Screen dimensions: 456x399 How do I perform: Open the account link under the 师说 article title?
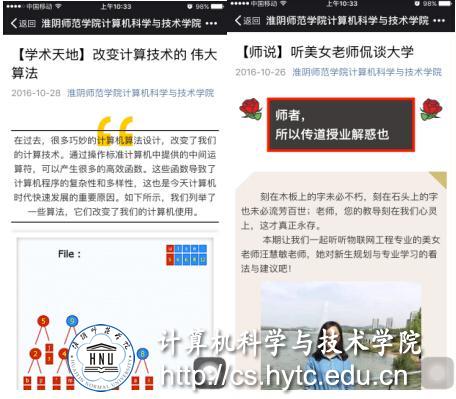coord(367,72)
